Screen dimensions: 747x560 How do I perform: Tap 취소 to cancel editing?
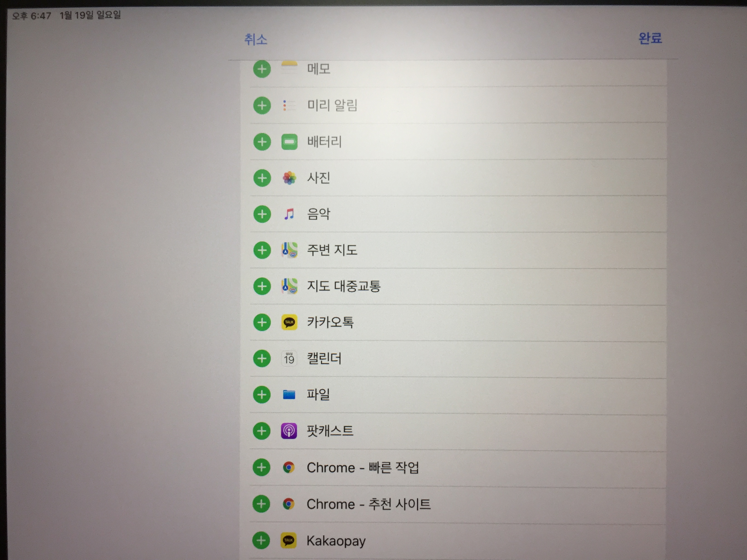click(256, 40)
